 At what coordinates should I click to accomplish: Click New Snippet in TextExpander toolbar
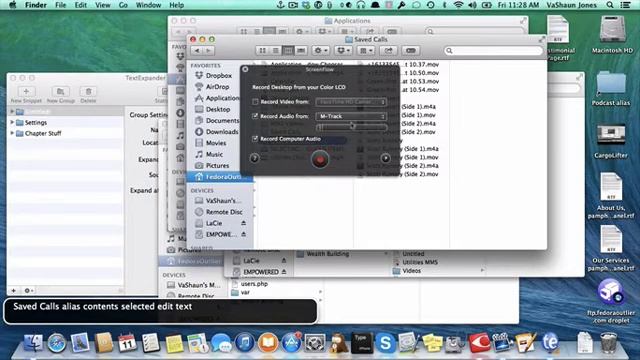click(26, 95)
